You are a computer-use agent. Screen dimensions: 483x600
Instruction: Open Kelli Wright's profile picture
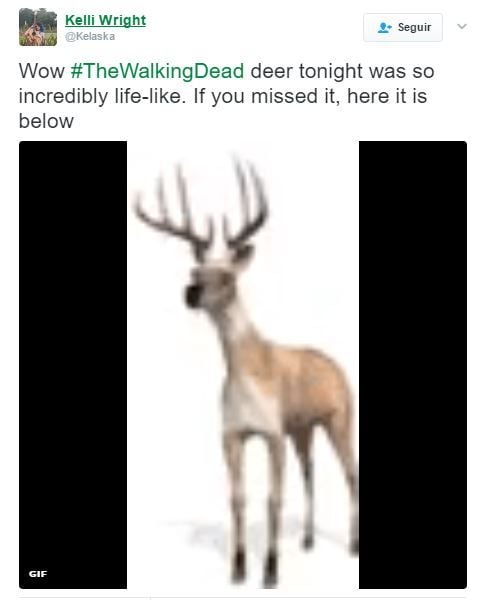point(38,27)
